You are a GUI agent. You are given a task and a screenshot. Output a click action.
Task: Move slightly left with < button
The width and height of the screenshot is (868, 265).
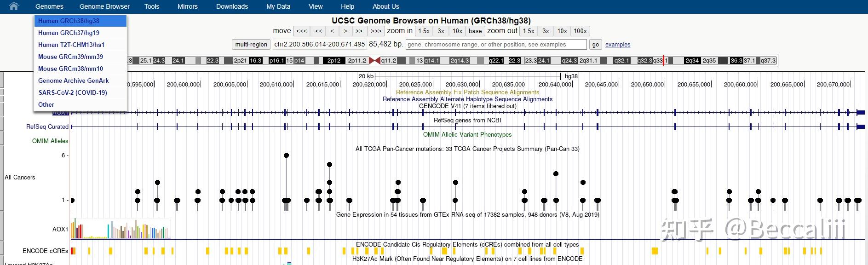pyautogui.click(x=332, y=31)
